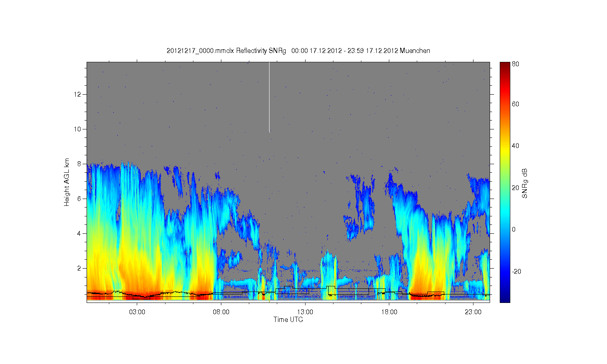Click the colorbar value 0

[x=514, y=230]
